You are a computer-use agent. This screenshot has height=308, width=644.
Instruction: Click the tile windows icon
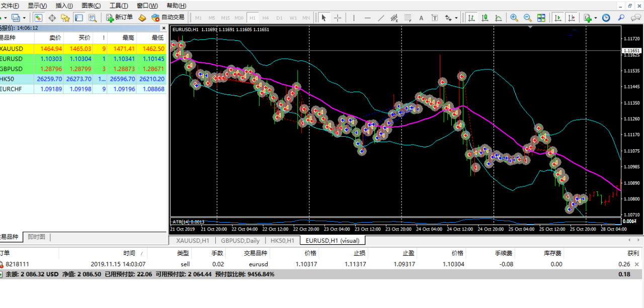541,18
